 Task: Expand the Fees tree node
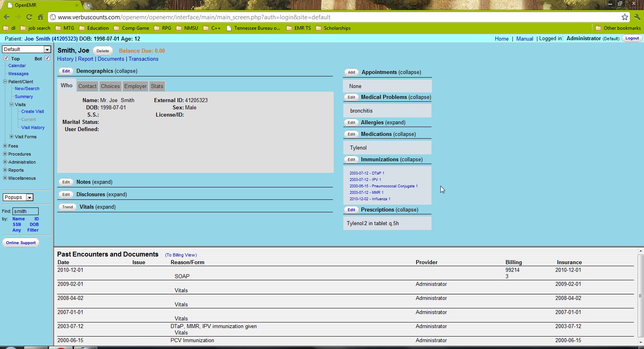tap(5, 146)
